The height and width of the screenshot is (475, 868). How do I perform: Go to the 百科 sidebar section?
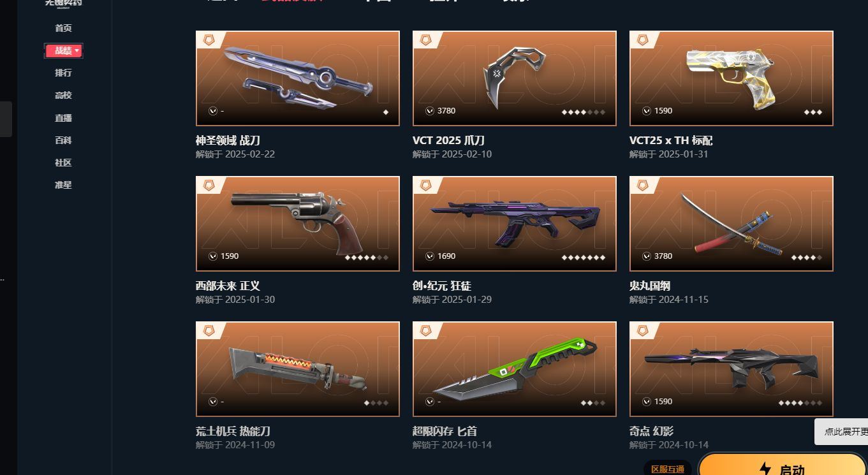coord(63,140)
